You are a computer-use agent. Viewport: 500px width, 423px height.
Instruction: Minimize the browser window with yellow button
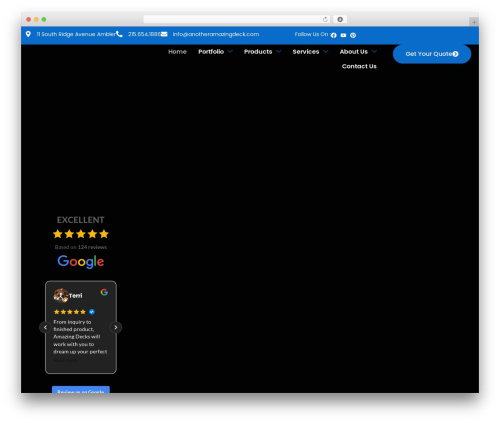pyautogui.click(x=36, y=19)
